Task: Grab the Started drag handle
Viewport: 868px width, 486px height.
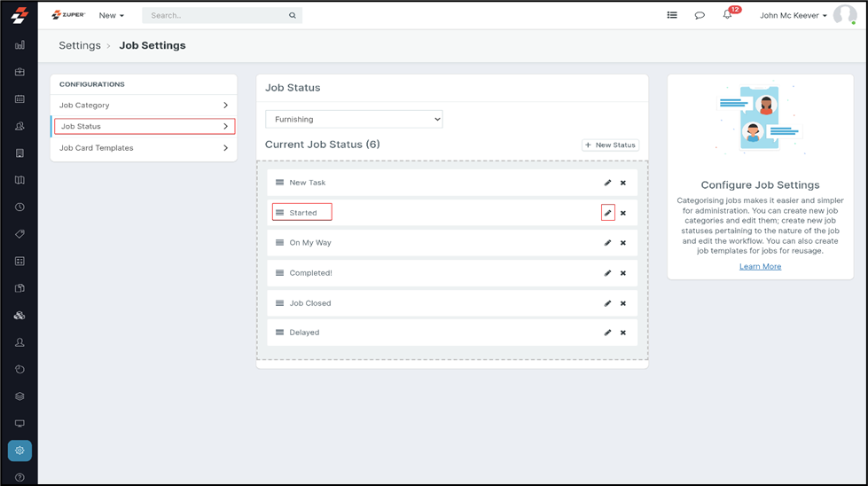Action: (x=279, y=213)
